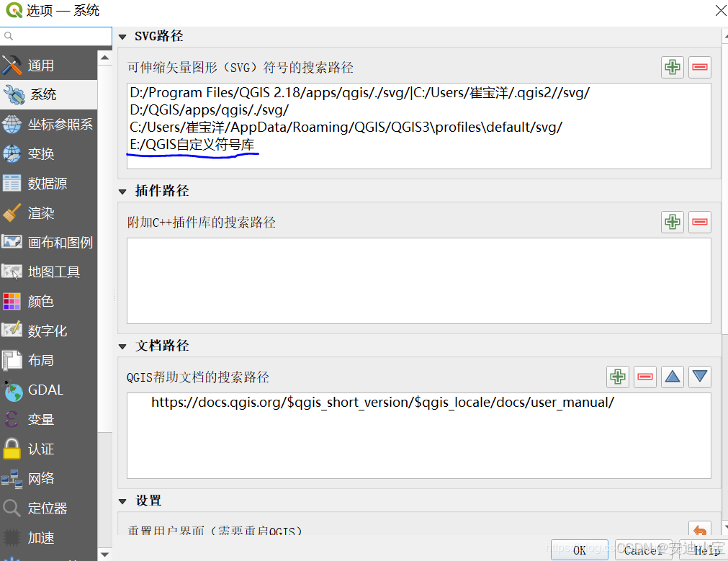Open 地图工具 (Map Tools) settings
The image size is (728, 561).
click(48, 272)
